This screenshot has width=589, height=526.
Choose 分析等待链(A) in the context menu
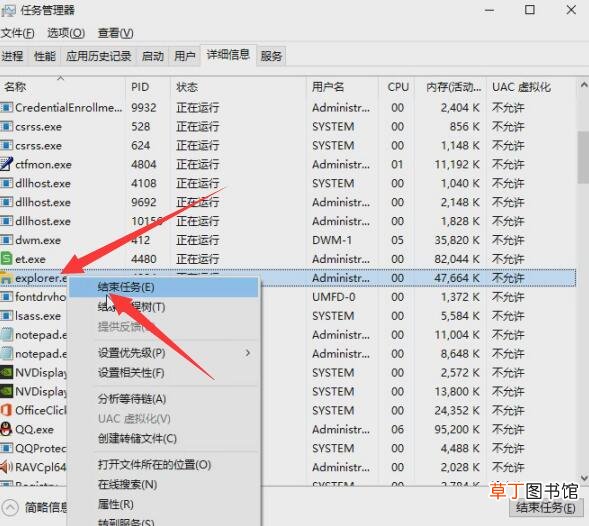[x=164, y=399]
